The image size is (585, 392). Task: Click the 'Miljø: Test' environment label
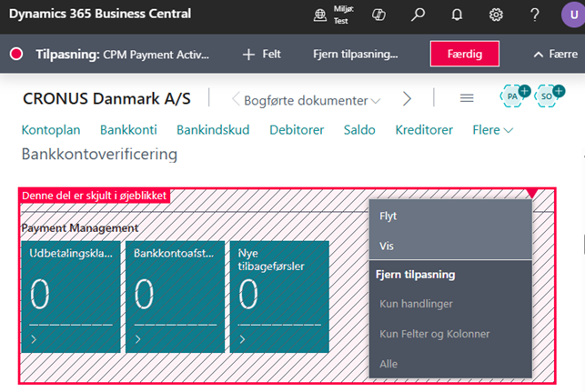(343, 15)
